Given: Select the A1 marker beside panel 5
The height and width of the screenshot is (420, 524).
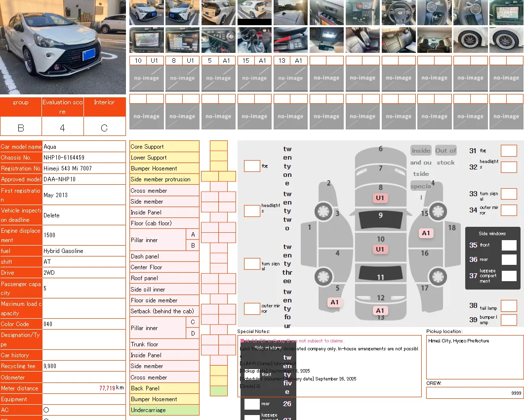Looking at the screenshot, I should tap(334, 302).
